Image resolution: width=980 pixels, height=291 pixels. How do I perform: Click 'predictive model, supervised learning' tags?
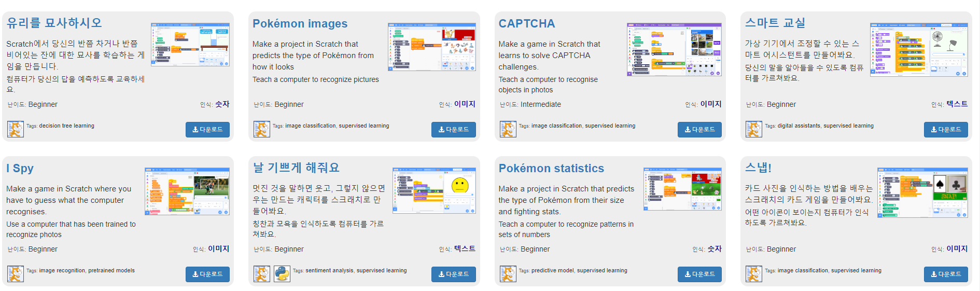click(x=579, y=270)
